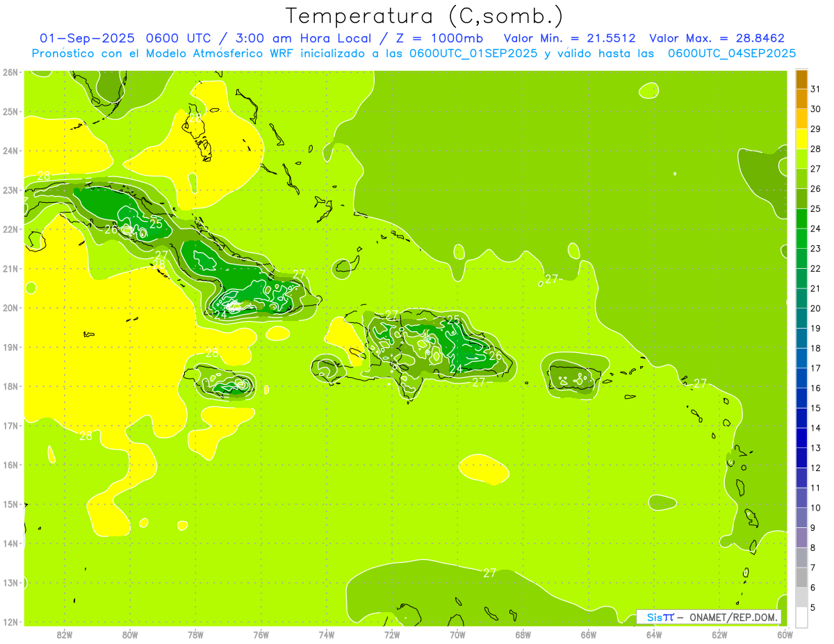
Task: Click the 78W longitude axis label
Action: [x=195, y=634]
